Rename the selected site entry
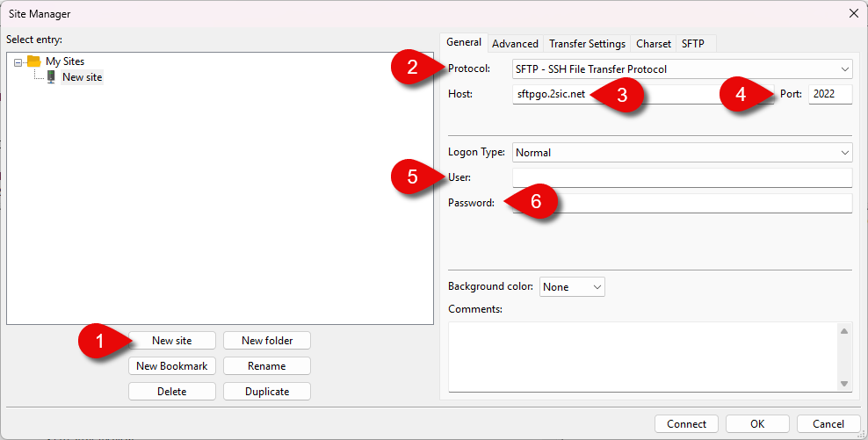 tap(267, 366)
